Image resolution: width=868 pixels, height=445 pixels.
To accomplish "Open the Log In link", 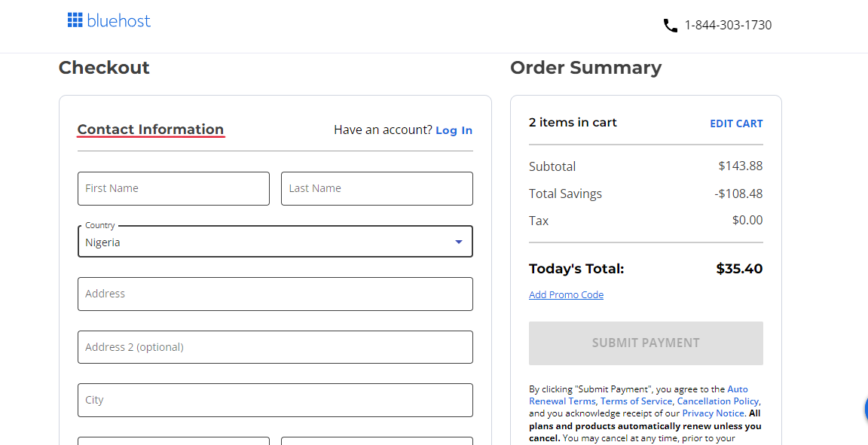I will tap(454, 130).
